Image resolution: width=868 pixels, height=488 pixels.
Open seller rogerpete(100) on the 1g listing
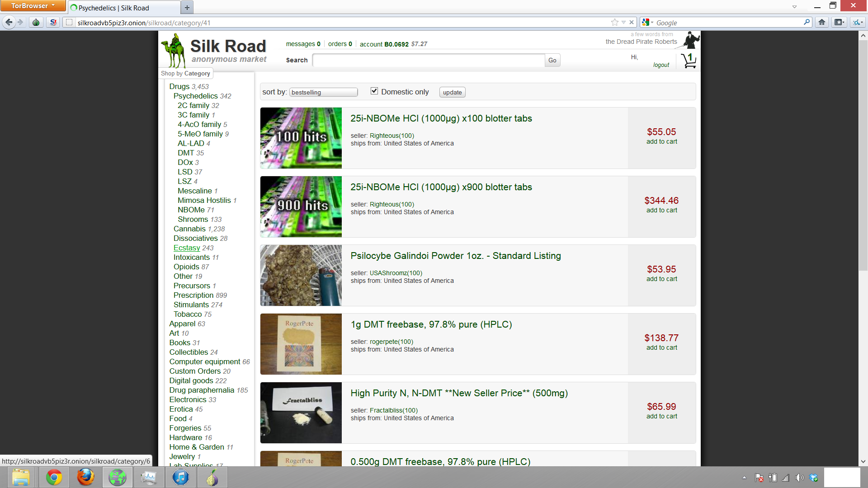tap(392, 342)
